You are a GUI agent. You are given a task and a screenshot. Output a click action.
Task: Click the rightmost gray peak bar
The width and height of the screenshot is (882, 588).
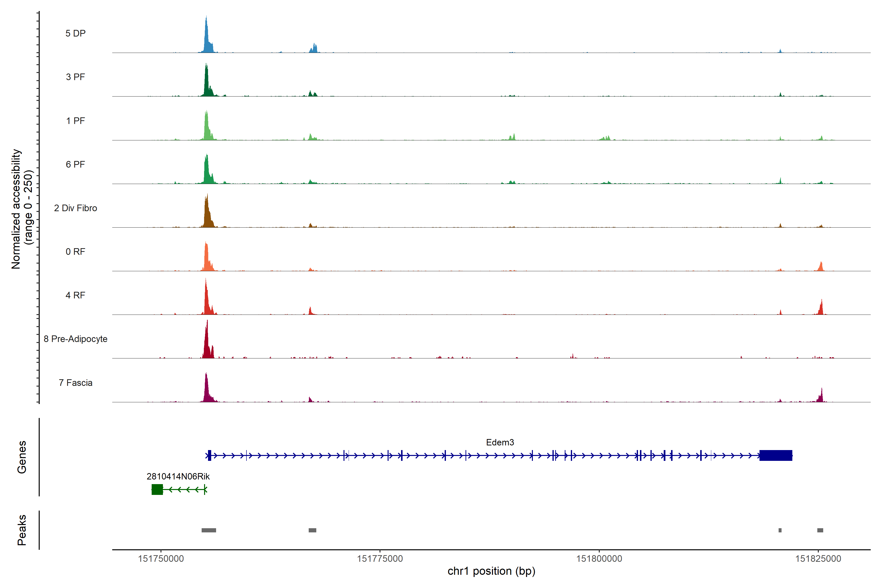(x=820, y=530)
